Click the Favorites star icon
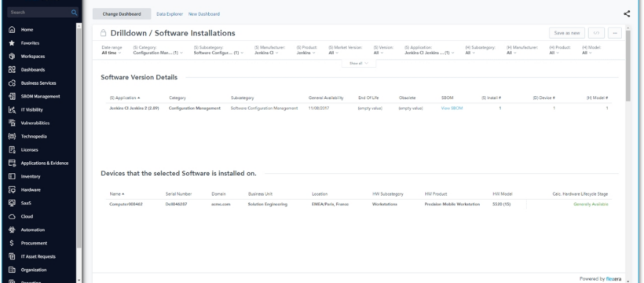Image resolution: width=644 pixels, height=283 pixels. (x=12, y=42)
